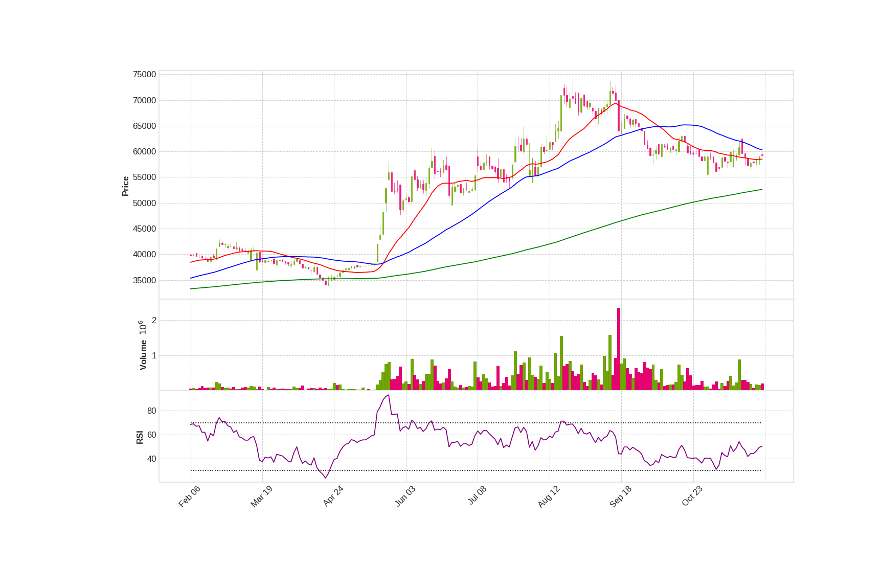Screen dimensions: 882x588
Task: Click the Apr 24 date label
Action: coord(333,496)
